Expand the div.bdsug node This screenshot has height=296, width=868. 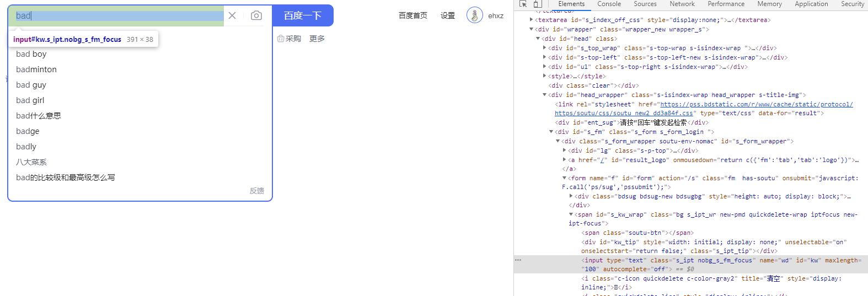(x=571, y=196)
